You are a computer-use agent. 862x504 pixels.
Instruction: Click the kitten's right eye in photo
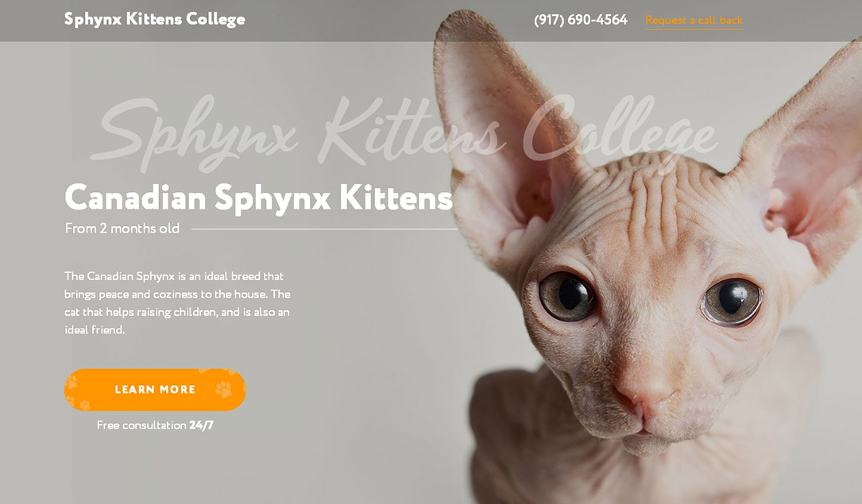pyautogui.click(x=731, y=302)
